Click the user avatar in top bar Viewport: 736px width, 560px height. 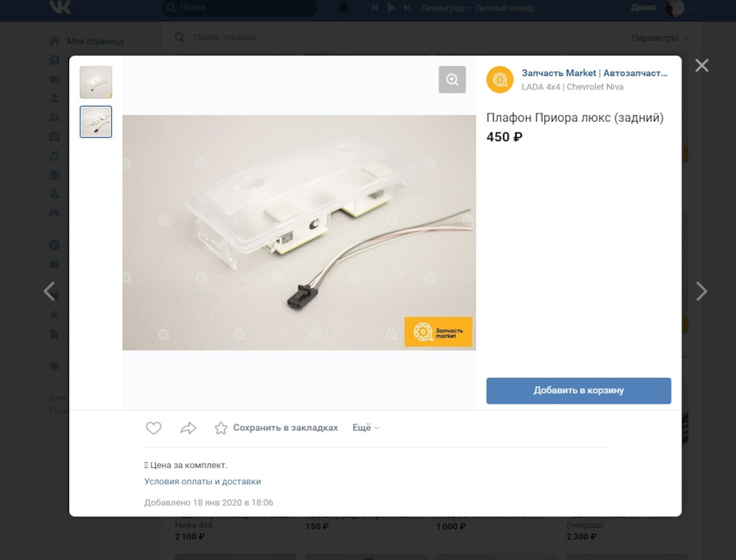675,8
